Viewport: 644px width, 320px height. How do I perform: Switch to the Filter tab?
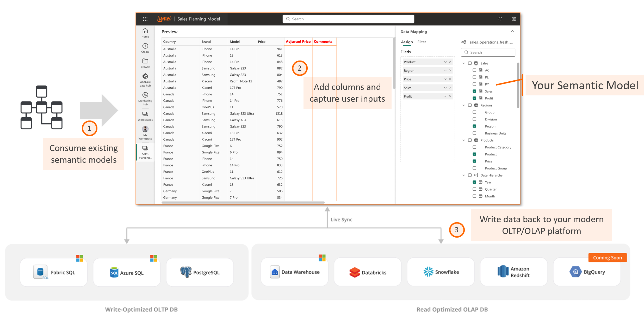[422, 42]
